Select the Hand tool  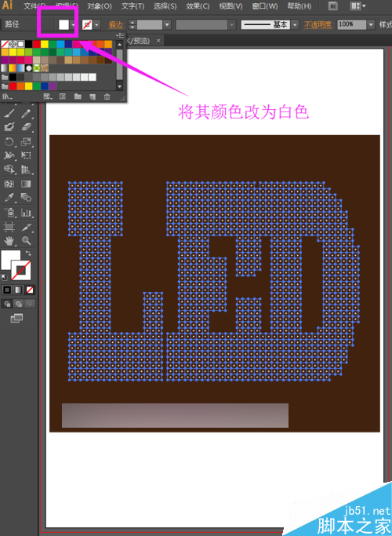[9, 240]
